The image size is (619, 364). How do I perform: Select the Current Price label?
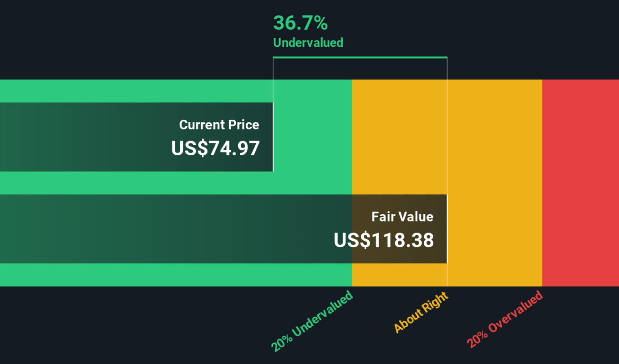pyautogui.click(x=219, y=125)
